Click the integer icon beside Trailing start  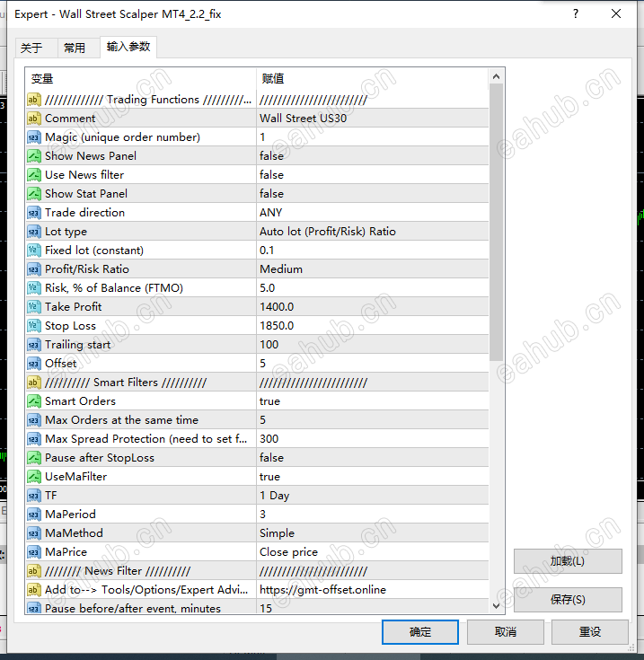[x=34, y=345]
